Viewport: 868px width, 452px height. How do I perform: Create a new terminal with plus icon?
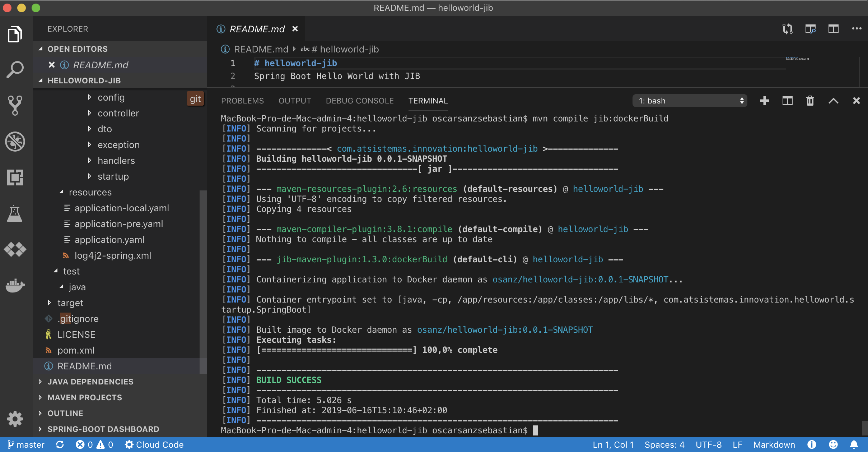point(764,101)
